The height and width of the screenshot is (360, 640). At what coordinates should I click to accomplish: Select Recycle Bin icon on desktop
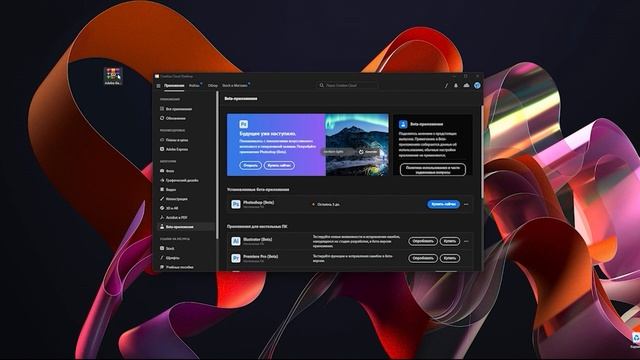tap(636, 340)
